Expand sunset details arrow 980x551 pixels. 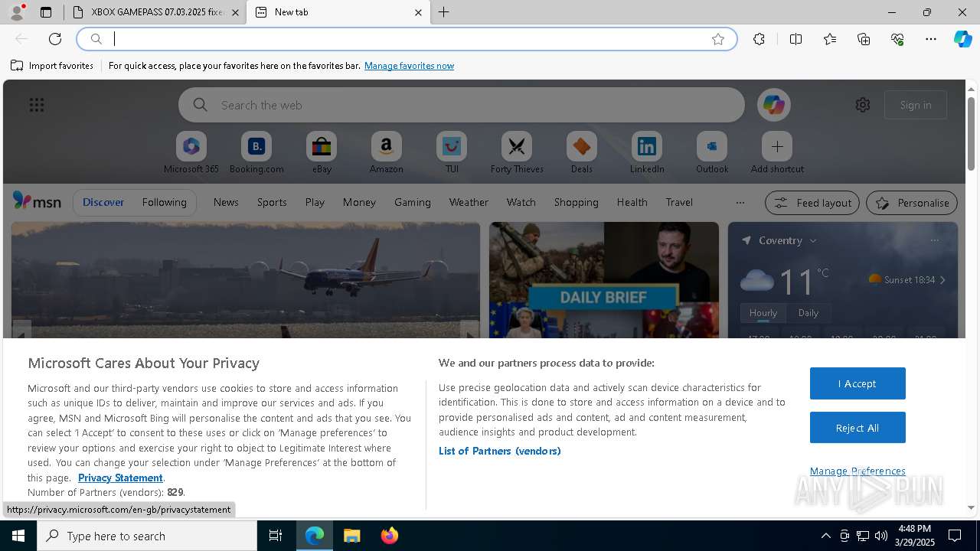pos(942,280)
